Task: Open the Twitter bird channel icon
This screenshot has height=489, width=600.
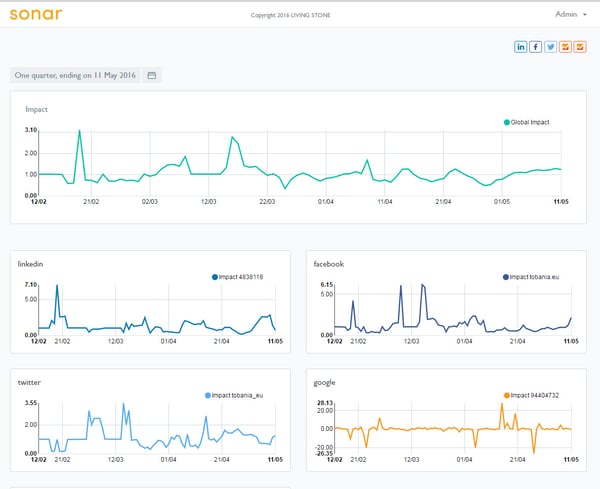Action: (550, 47)
